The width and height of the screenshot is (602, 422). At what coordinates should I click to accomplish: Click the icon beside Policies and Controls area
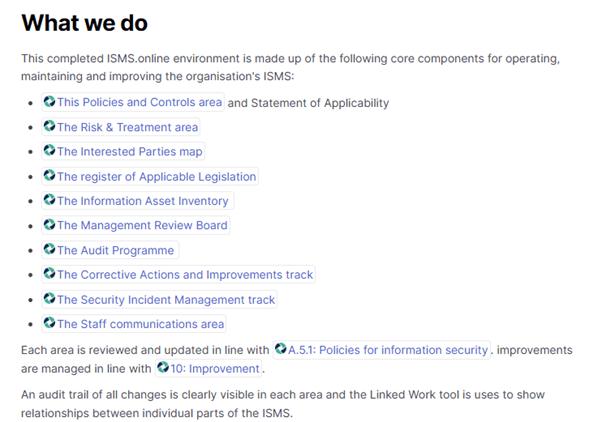point(50,102)
